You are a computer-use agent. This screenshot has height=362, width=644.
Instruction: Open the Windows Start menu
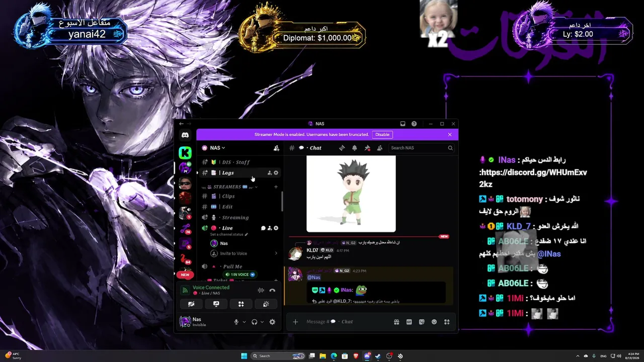(x=244, y=356)
